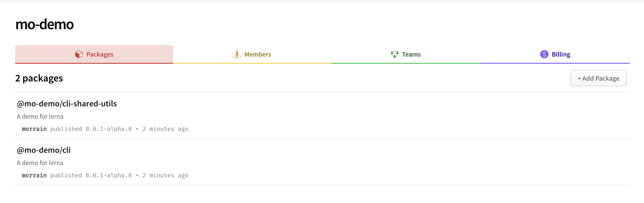644x203 pixels.
Task: Click the red package box icon
Action: point(79,54)
